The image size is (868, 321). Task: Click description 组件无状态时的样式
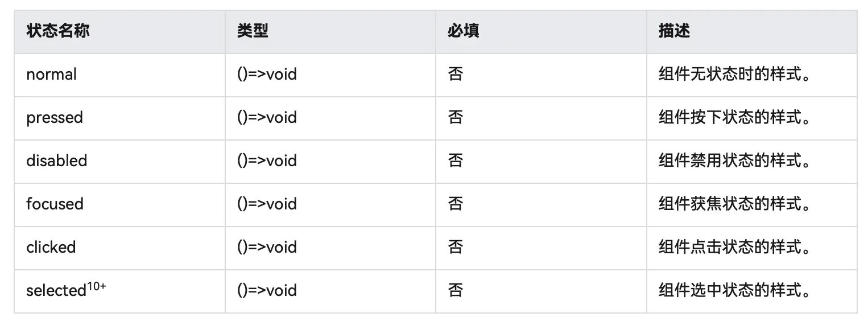point(734,75)
